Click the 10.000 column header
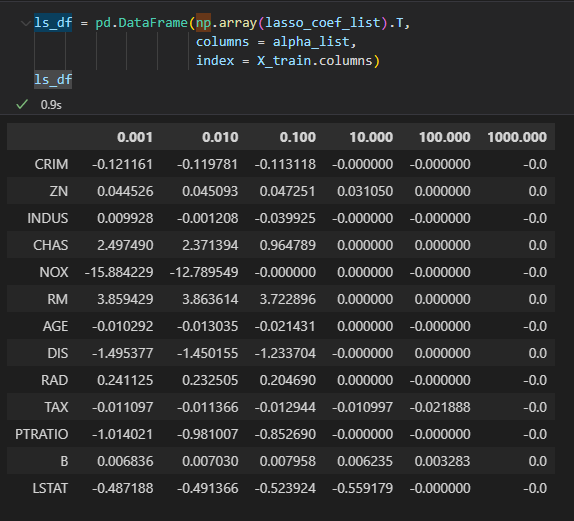 [371, 137]
